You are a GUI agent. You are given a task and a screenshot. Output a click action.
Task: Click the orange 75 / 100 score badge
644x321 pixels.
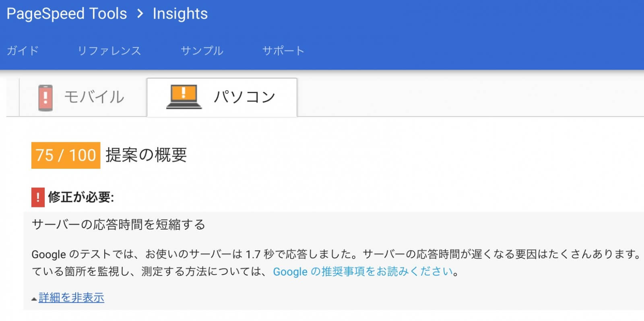tap(66, 155)
